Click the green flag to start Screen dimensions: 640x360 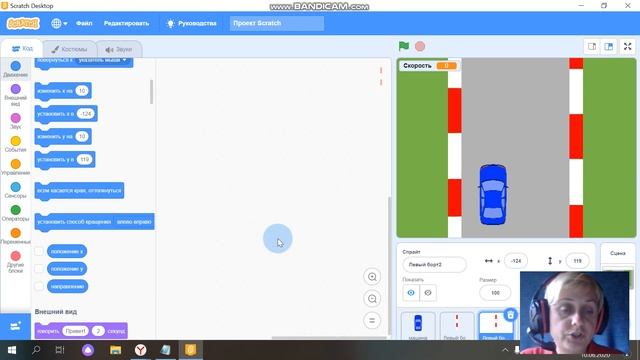[x=404, y=46]
